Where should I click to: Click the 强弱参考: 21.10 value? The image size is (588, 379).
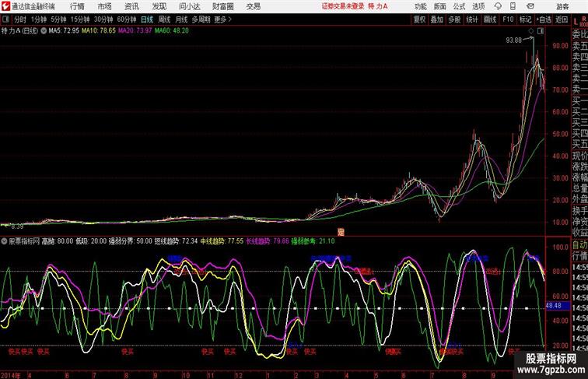[313, 241]
